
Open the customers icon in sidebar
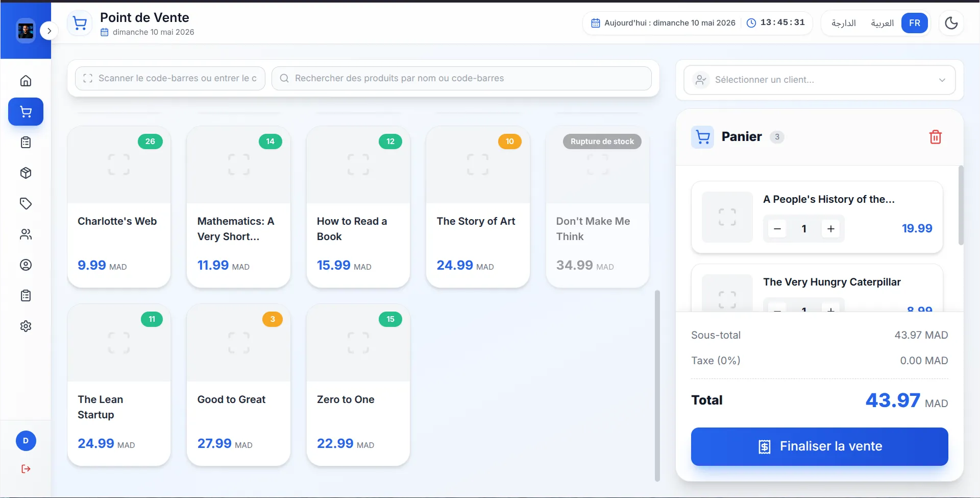(26, 234)
